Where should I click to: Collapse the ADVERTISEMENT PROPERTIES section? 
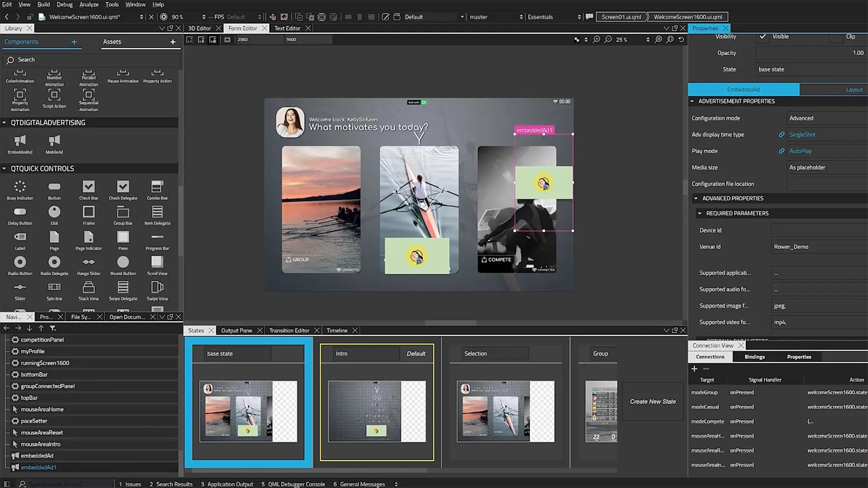pyautogui.click(x=692, y=101)
